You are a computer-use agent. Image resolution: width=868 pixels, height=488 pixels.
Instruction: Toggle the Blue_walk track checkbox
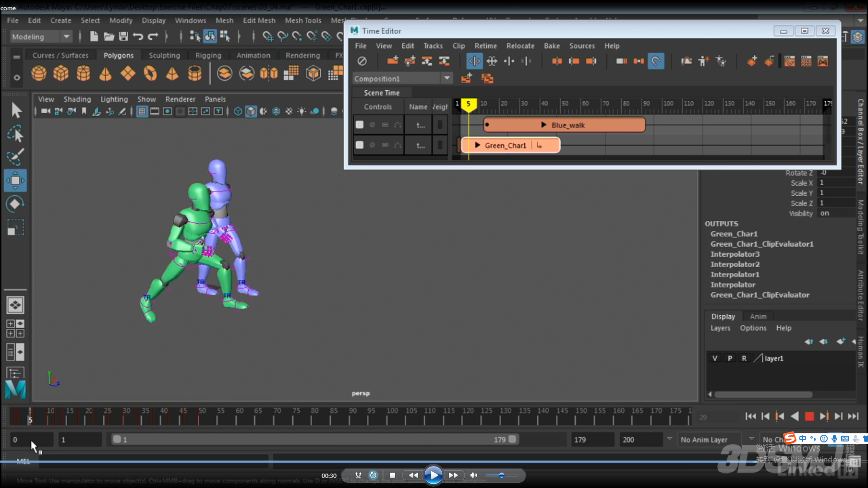[x=360, y=125]
